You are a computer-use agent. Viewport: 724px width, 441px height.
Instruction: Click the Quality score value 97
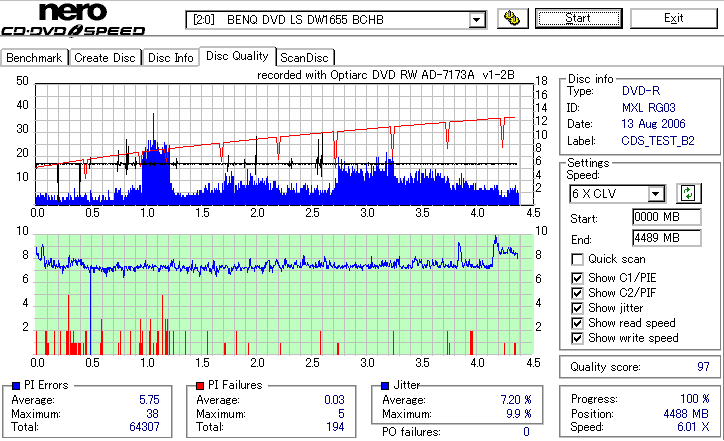[703, 367]
